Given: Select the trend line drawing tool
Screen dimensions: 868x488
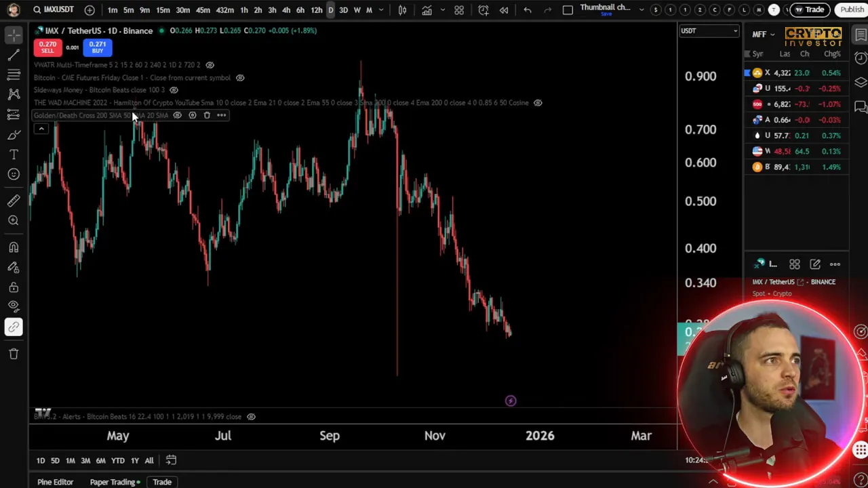Looking at the screenshot, I should [14, 55].
